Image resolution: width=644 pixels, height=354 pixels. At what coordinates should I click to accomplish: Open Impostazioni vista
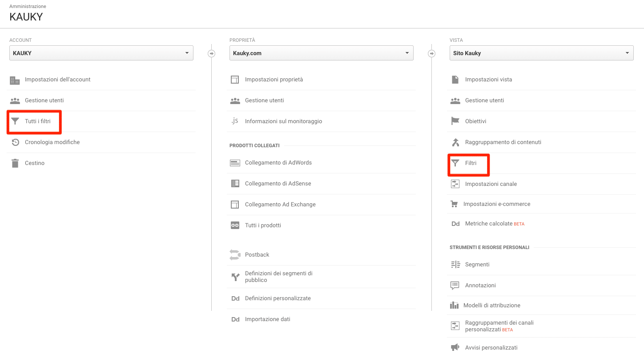[x=489, y=80]
